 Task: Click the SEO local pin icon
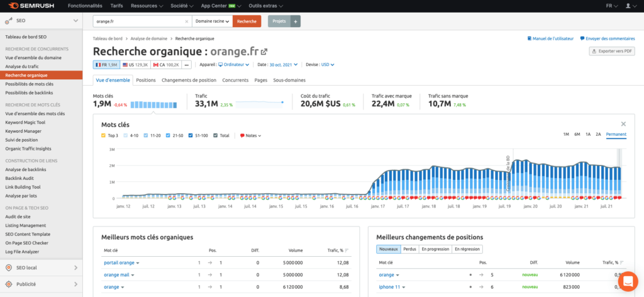coord(9,268)
